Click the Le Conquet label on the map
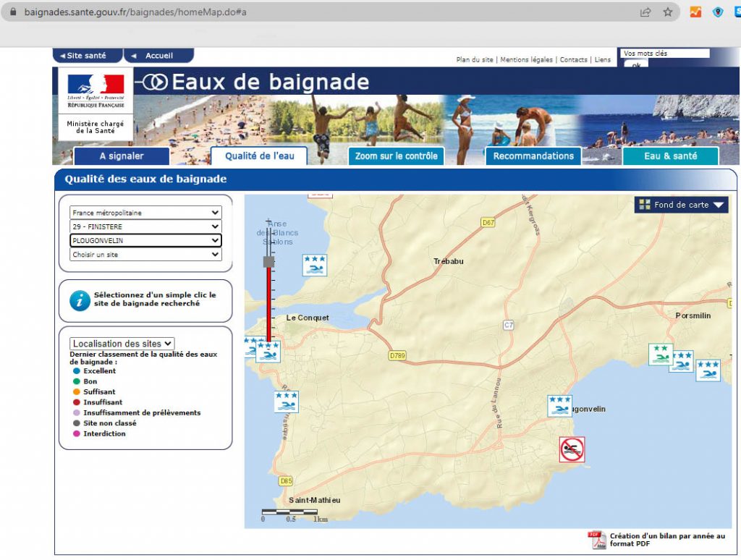Image resolution: width=741 pixels, height=560 pixels. pyautogui.click(x=308, y=318)
